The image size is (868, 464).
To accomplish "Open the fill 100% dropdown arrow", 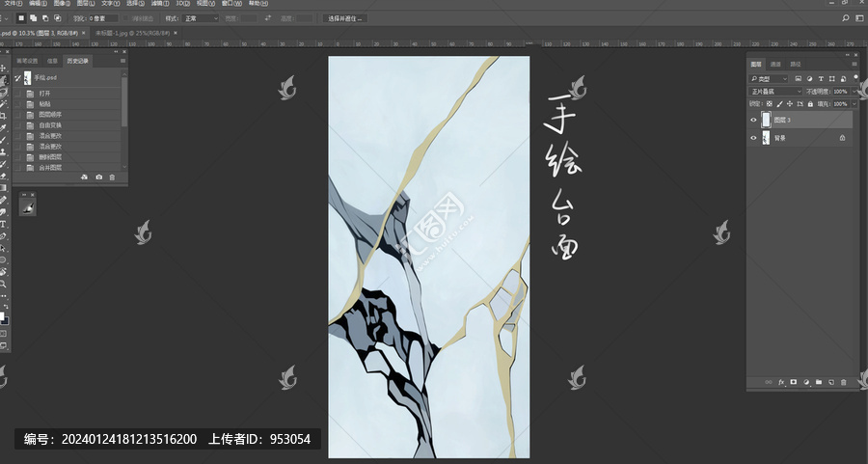I will (x=854, y=103).
